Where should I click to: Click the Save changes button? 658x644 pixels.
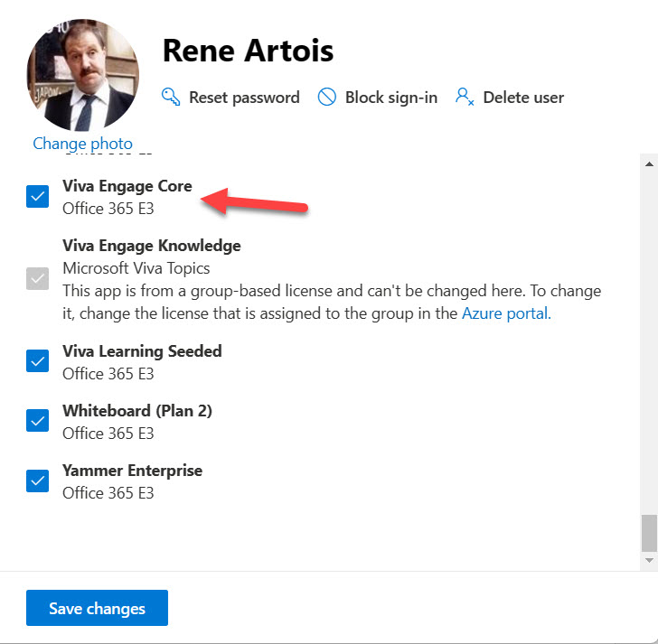click(x=97, y=608)
